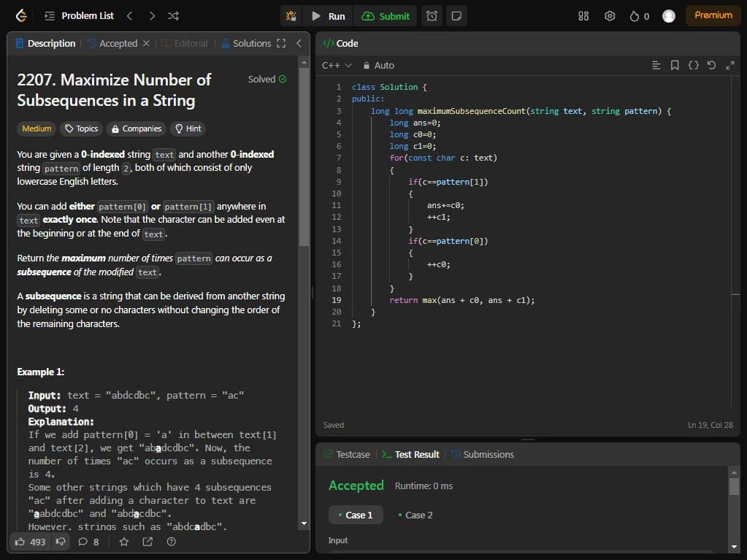Viewport: 747px width, 560px height.
Task: Open the layout grid icon
Action: [x=583, y=16]
